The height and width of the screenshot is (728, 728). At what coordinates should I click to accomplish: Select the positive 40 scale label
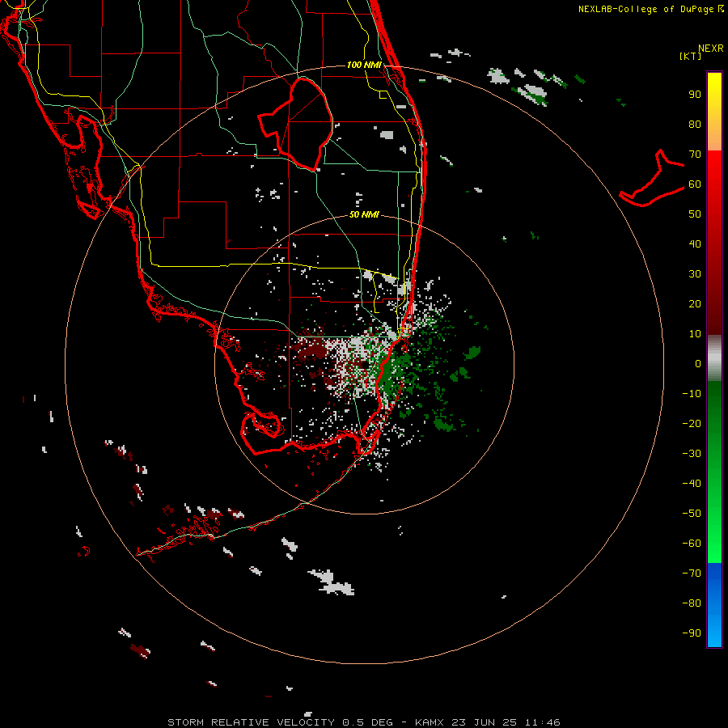695,243
